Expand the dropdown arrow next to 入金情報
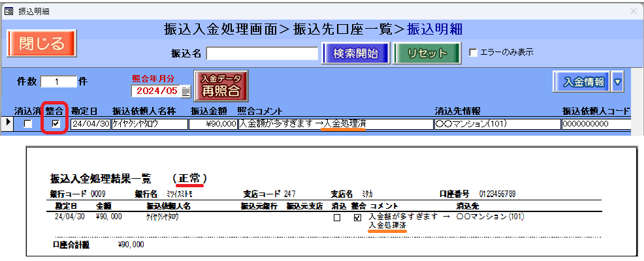The image size is (644, 261). coord(617,82)
